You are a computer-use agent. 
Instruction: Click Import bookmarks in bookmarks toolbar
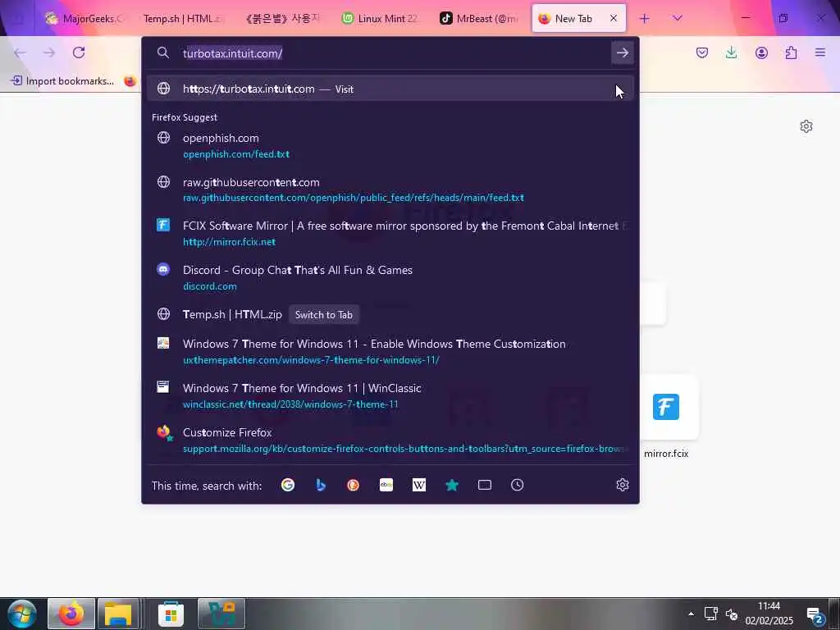tap(62, 81)
